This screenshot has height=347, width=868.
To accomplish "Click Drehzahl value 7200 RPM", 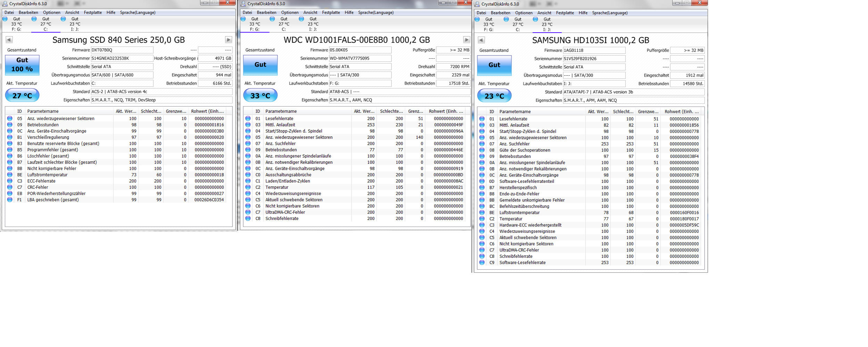I will 453,67.
